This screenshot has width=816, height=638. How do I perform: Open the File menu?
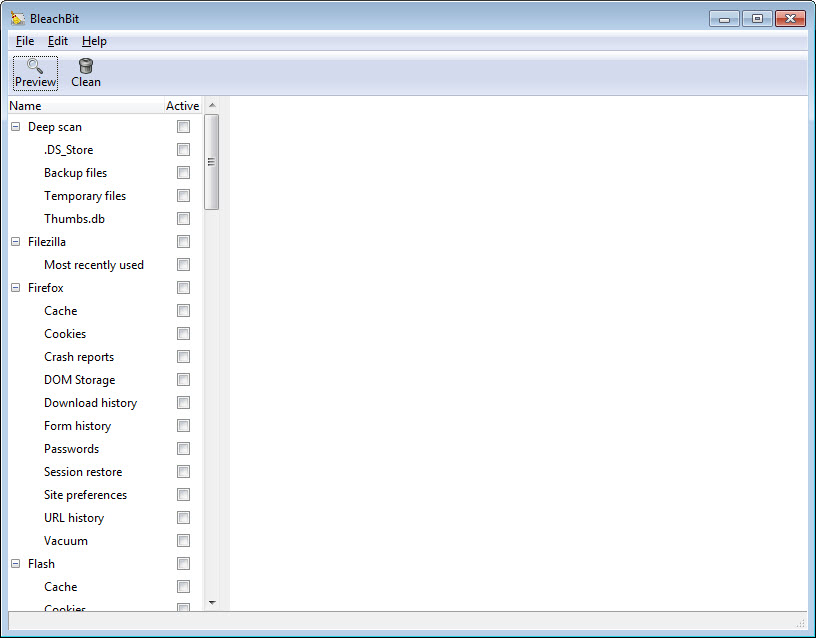pos(25,41)
